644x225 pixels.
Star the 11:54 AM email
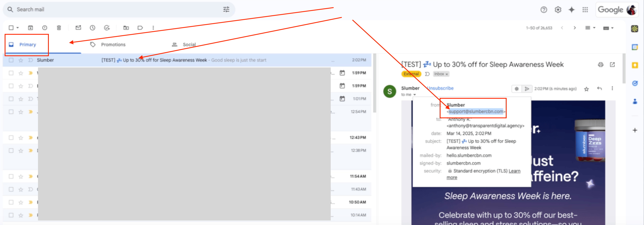[21, 176]
